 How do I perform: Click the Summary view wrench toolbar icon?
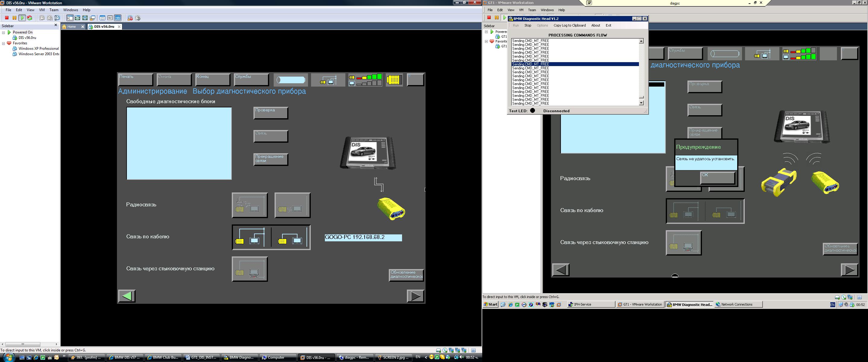102,18
